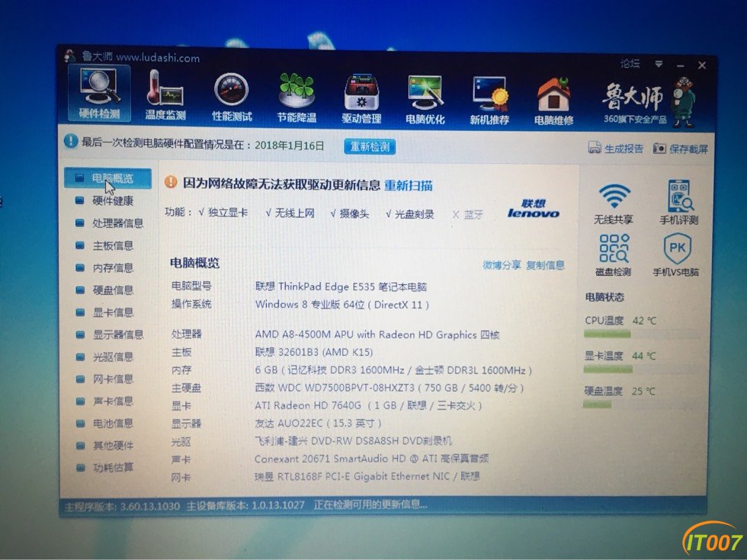Select 电脑概览 in sidebar

[107, 178]
